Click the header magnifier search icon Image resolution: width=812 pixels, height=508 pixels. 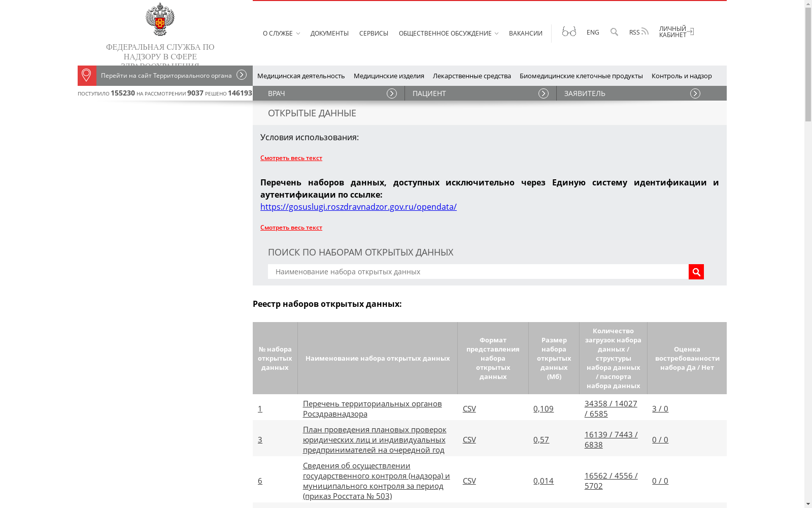click(x=614, y=32)
